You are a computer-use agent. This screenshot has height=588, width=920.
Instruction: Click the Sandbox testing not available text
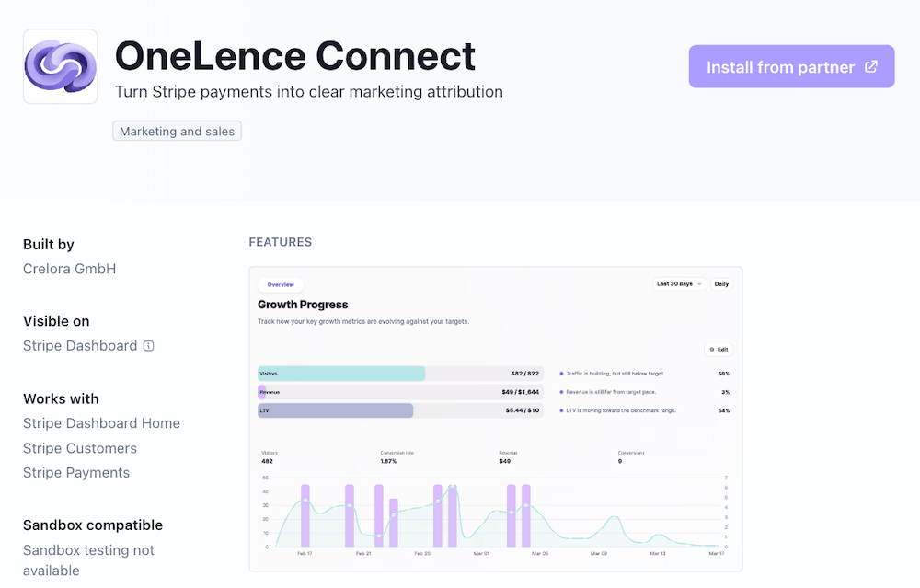point(88,560)
